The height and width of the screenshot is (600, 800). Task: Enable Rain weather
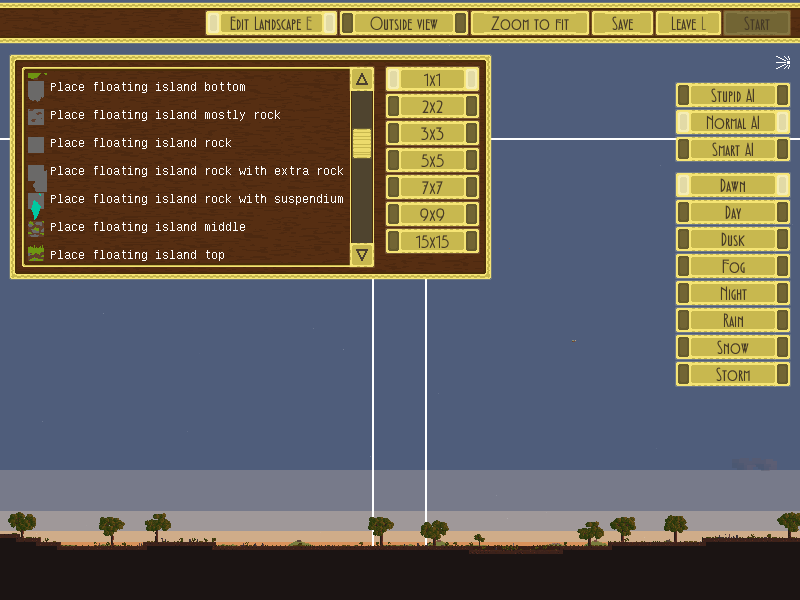pos(733,320)
